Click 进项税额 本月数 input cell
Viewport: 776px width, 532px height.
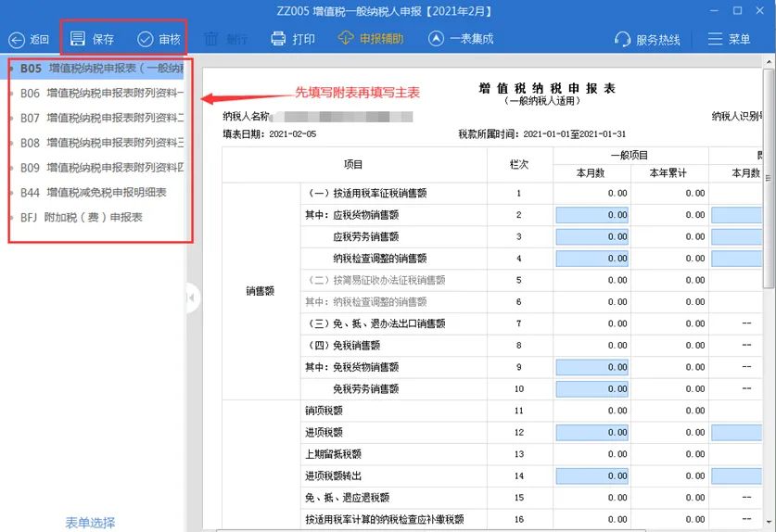592,432
